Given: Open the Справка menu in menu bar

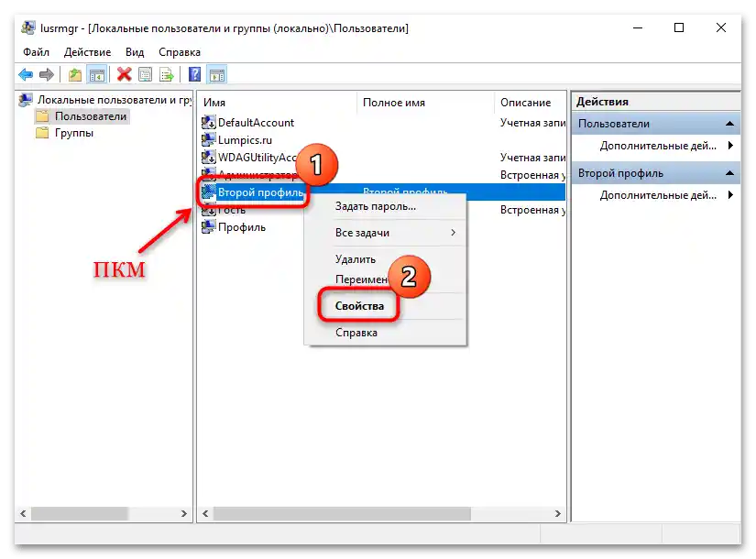Looking at the screenshot, I should tap(180, 52).
